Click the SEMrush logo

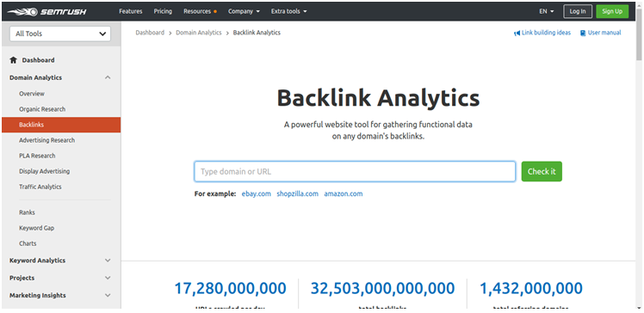point(47,11)
